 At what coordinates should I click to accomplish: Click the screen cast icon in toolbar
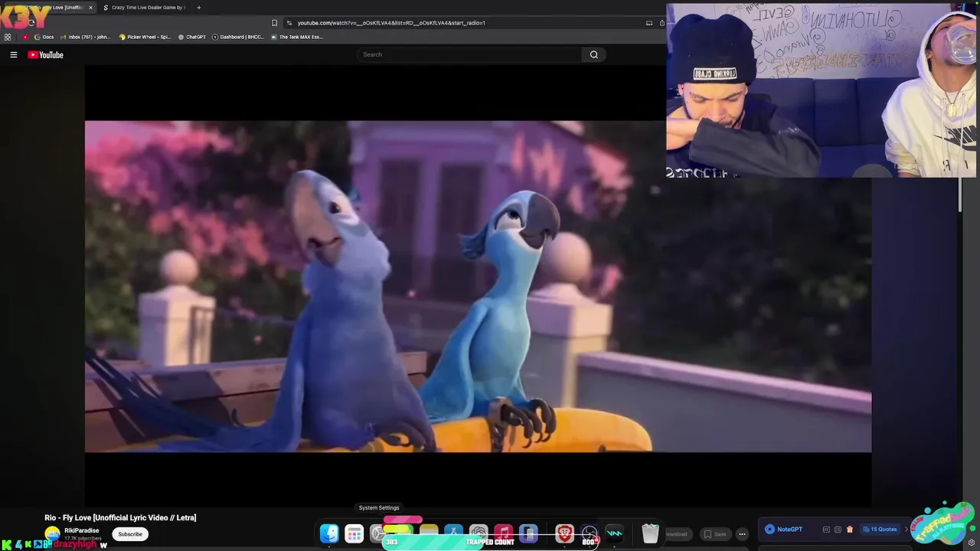tap(649, 23)
